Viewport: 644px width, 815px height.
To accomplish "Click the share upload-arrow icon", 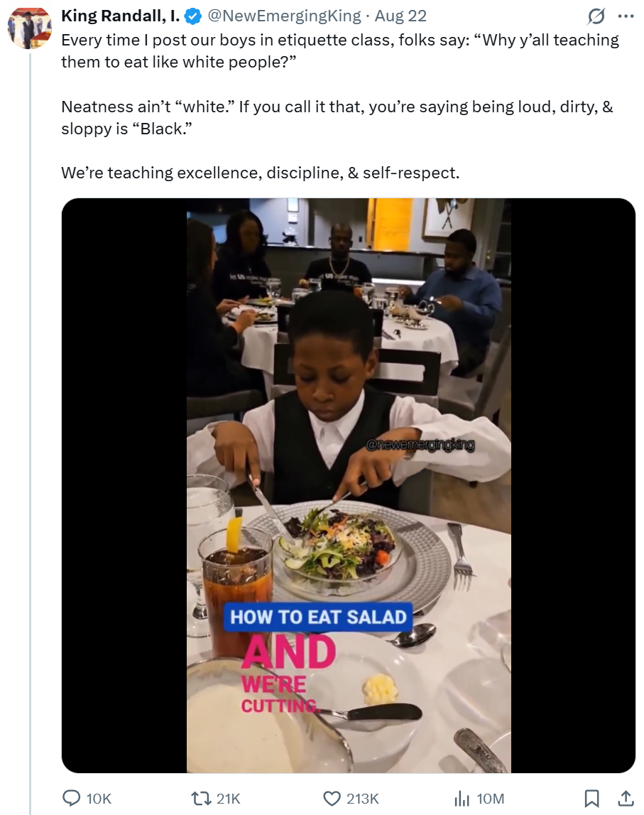I will (x=626, y=799).
